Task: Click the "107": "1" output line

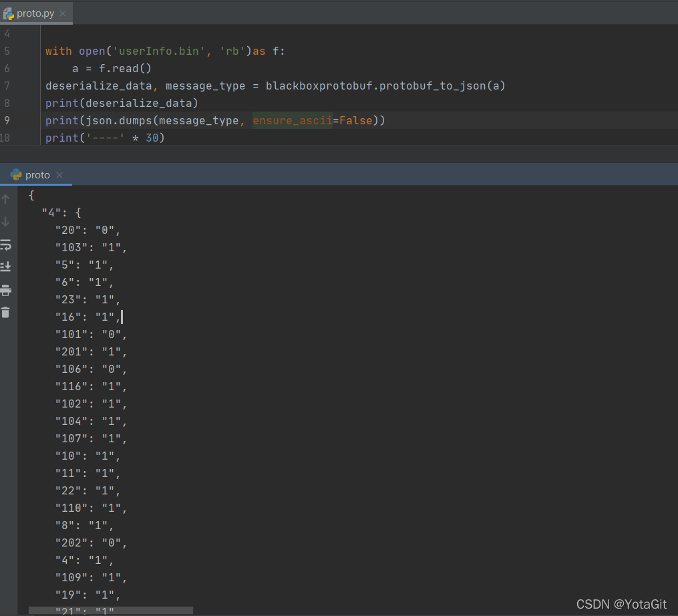Action: (x=91, y=438)
